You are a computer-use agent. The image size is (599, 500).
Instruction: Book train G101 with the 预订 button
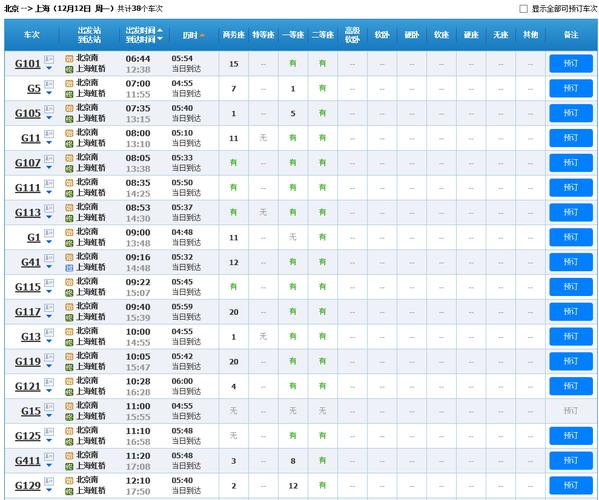click(571, 63)
